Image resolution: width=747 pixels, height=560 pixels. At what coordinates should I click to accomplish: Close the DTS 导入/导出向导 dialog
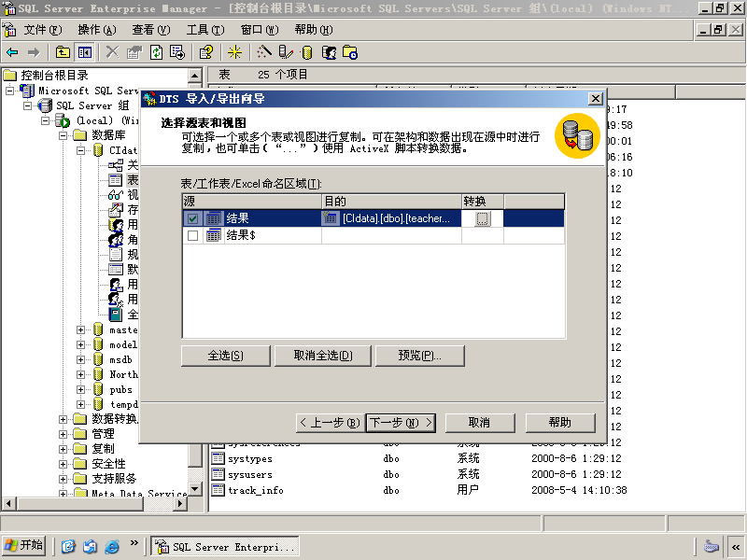coord(596,99)
